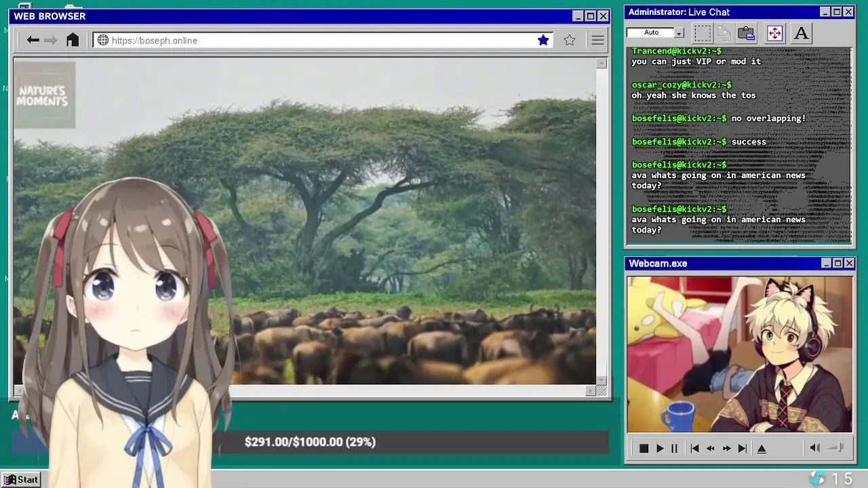Screen dimensions: 868x488
Task: Click the browser horizontal scrollbar right arrow
Action: pos(591,391)
